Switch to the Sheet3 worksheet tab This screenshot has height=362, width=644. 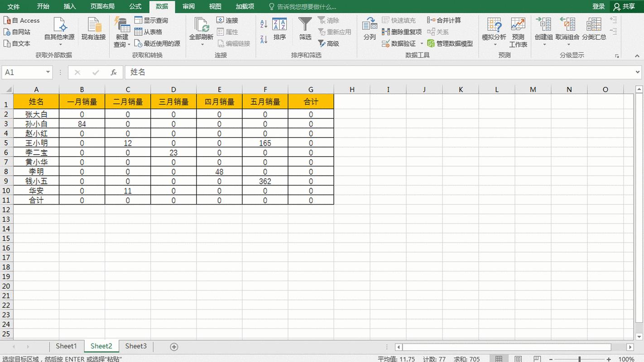[x=136, y=346]
